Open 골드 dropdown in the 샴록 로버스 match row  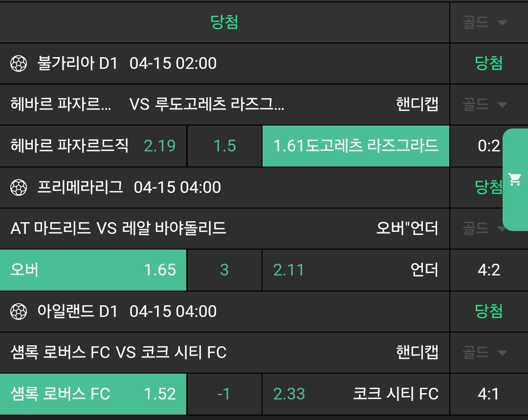pos(484,352)
